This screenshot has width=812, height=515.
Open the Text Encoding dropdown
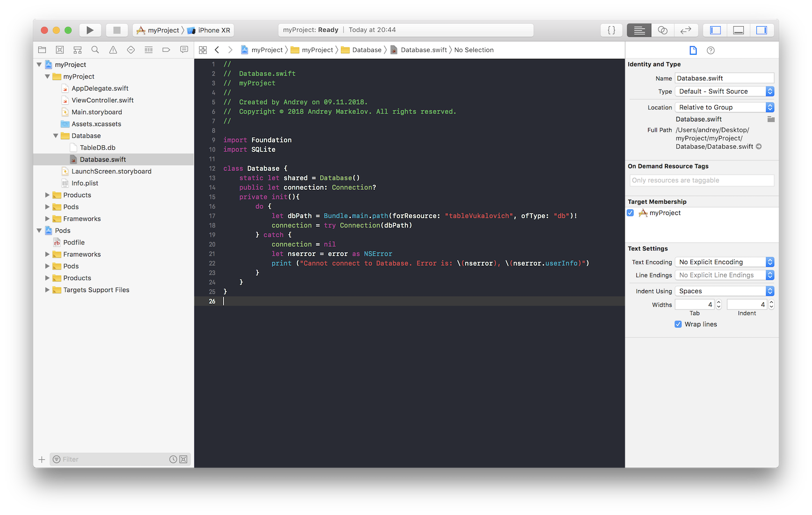[725, 262]
